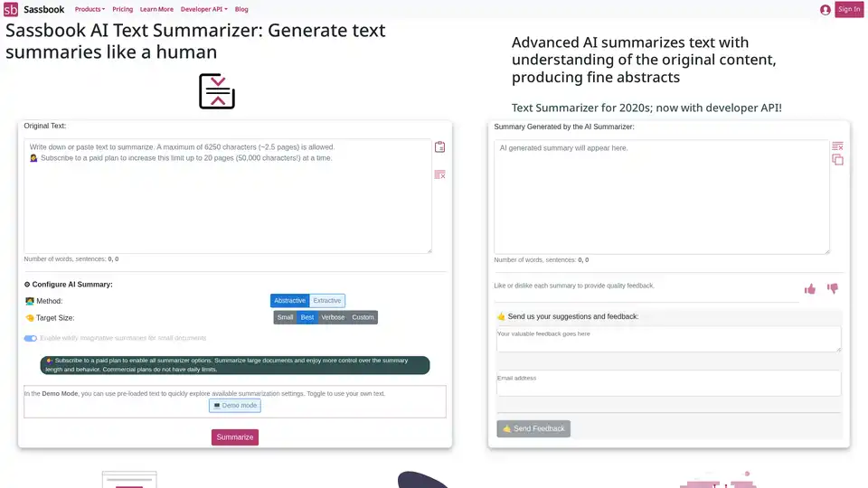
Task: Clear the generated summary icon
Action: pyautogui.click(x=837, y=145)
